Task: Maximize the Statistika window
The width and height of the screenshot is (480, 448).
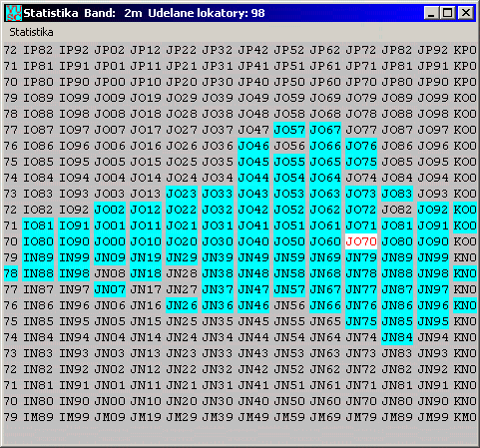Action: (447, 13)
